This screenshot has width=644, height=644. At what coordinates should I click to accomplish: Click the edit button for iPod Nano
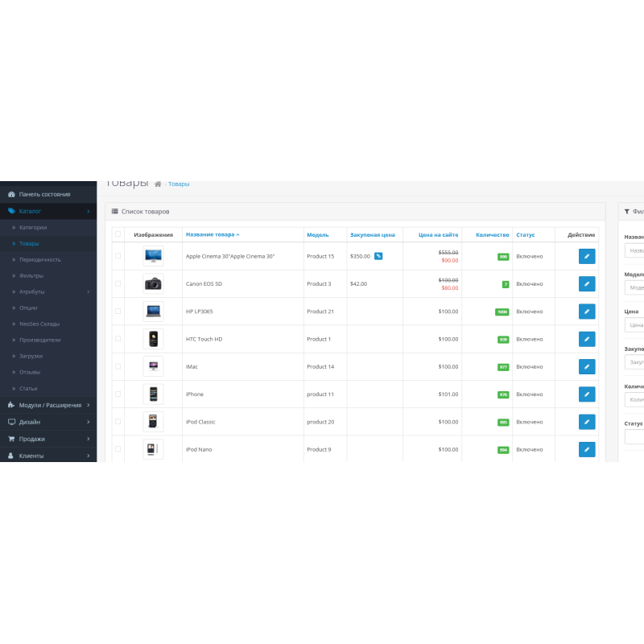[587, 449]
